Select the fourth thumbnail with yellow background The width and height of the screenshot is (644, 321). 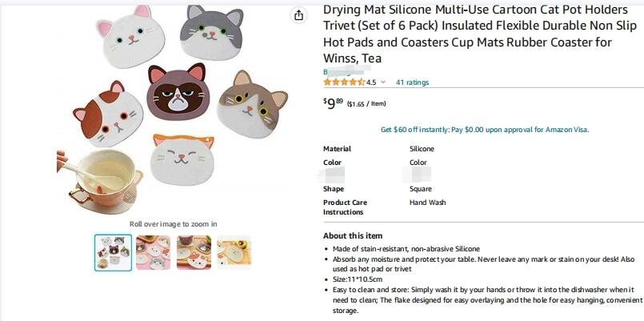tap(234, 252)
